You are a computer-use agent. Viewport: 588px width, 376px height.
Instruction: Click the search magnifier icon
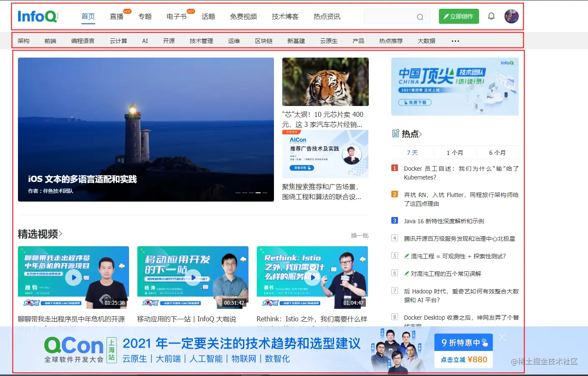(420, 17)
